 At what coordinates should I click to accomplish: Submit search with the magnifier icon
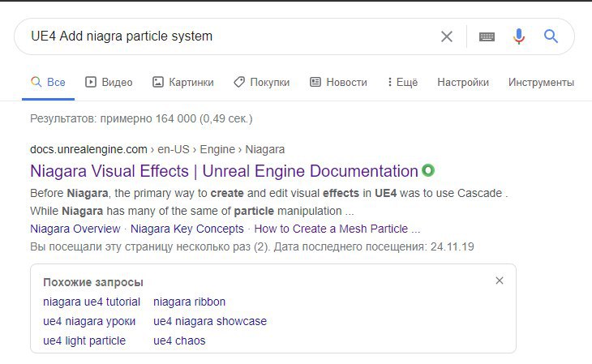click(x=551, y=36)
